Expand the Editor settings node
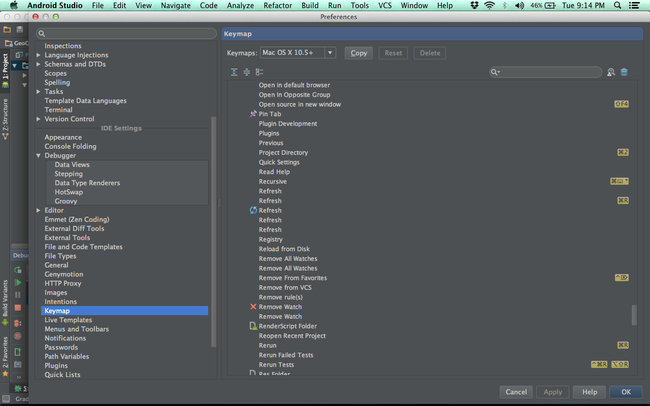The image size is (650, 406). pos(39,210)
